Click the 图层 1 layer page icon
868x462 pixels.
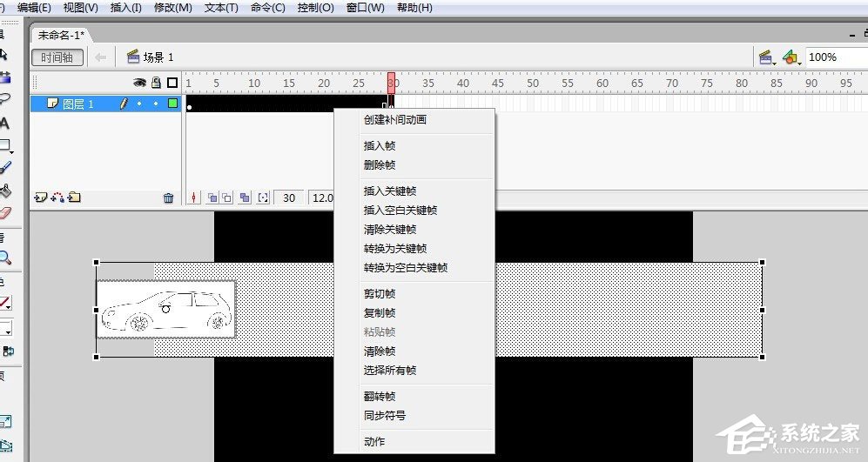pyautogui.click(x=52, y=104)
